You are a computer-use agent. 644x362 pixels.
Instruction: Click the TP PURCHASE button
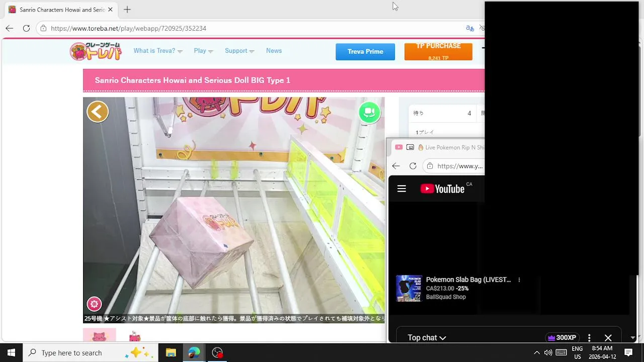(438, 52)
